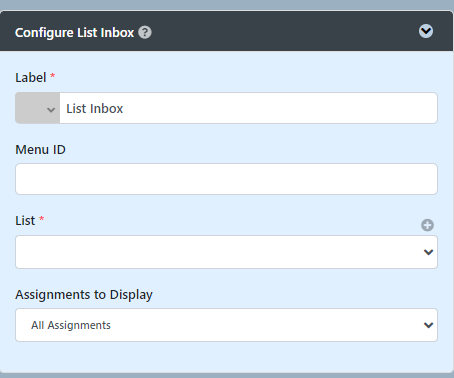Collapse the Configure List Inbox panel
Screen dimensions: 454x378
[x=426, y=31]
